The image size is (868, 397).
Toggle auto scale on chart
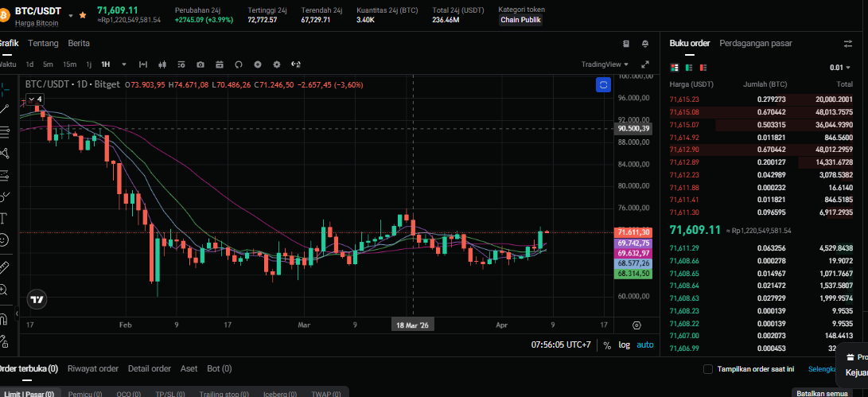pyautogui.click(x=644, y=345)
